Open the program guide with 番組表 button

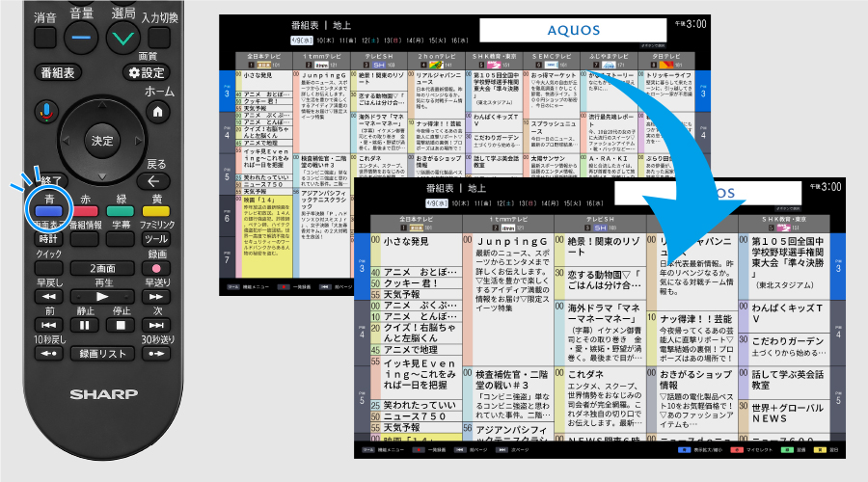point(58,72)
